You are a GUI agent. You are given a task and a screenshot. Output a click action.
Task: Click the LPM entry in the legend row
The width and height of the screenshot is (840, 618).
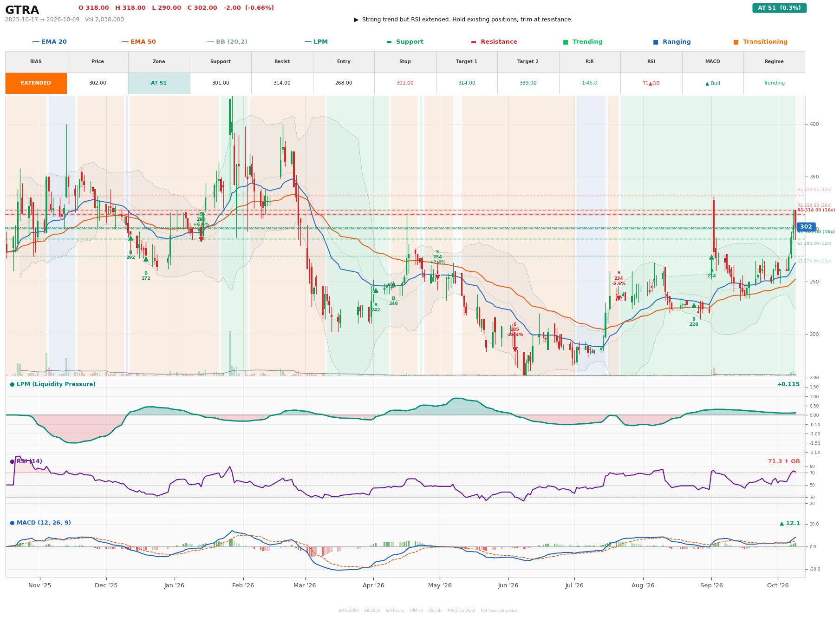click(x=316, y=42)
